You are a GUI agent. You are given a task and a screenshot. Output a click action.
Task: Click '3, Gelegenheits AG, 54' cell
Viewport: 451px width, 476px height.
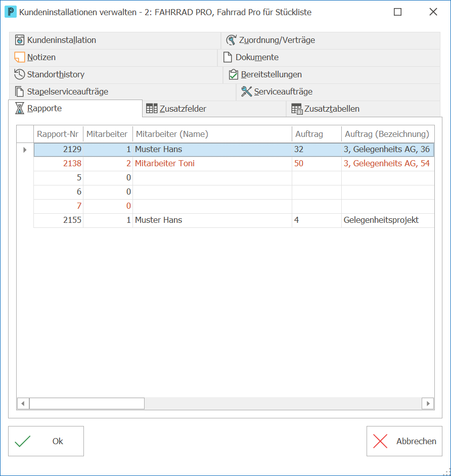pyautogui.click(x=388, y=164)
